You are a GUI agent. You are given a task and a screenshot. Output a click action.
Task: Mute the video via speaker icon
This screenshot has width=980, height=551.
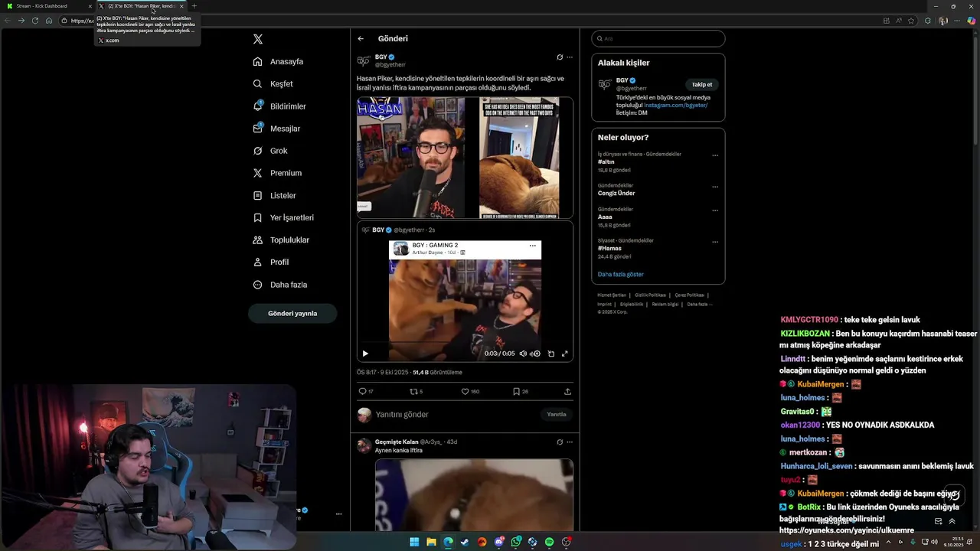tap(523, 354)
